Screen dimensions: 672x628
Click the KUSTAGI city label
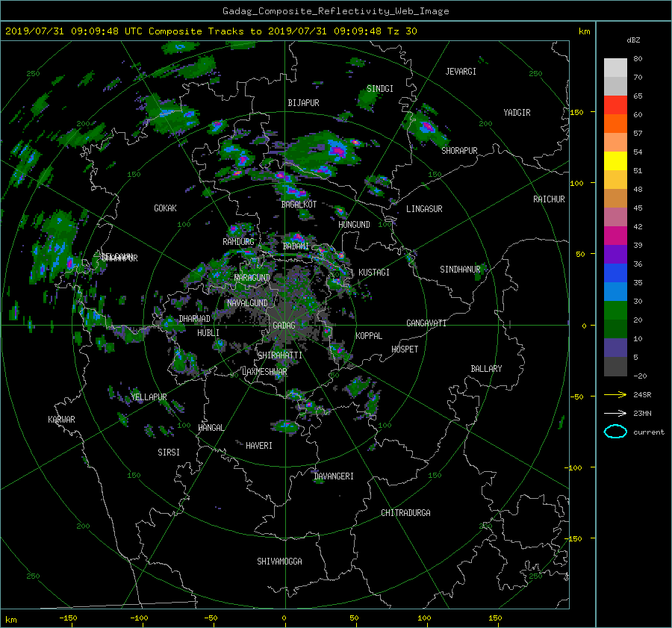pyautogui.click(x=374, y=273)
